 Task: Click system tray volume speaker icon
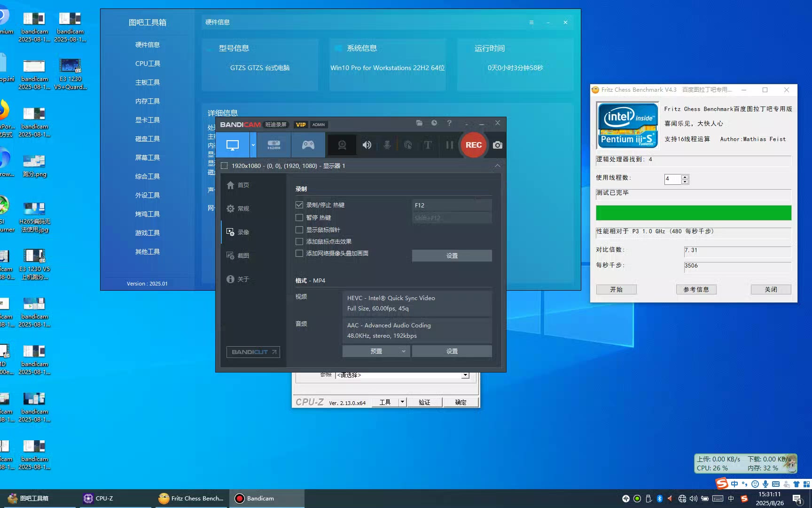[x=693, y=499]
